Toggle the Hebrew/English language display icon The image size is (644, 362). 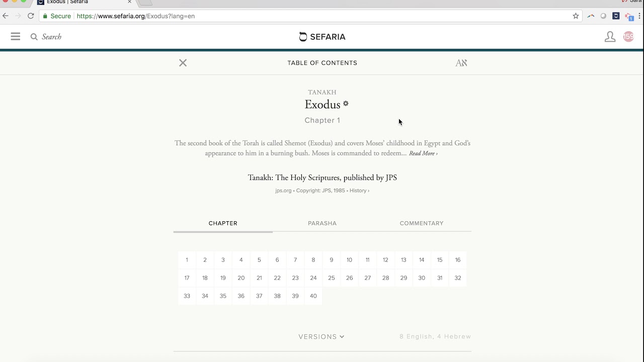(x=461, y=63)
